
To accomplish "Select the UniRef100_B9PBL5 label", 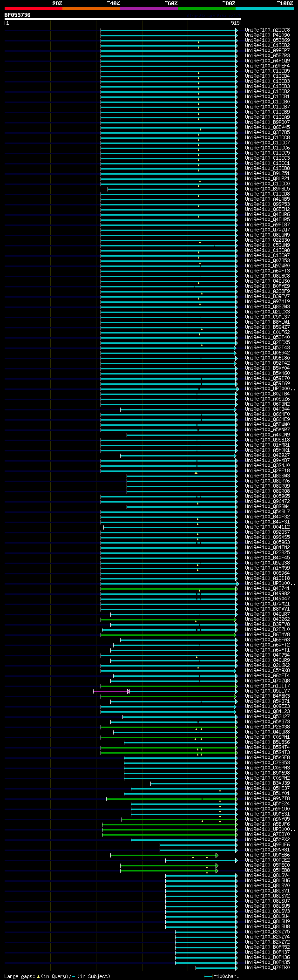I will (267, 189).
